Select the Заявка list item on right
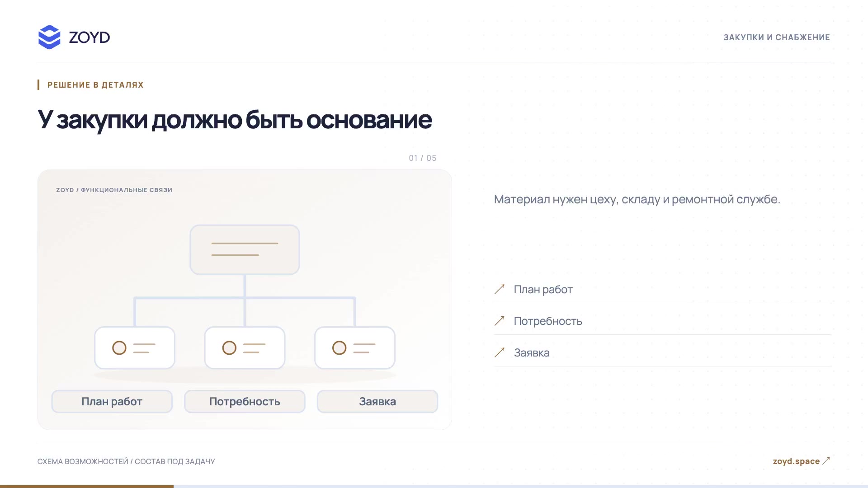868x488 pixels. pos(662,352)
